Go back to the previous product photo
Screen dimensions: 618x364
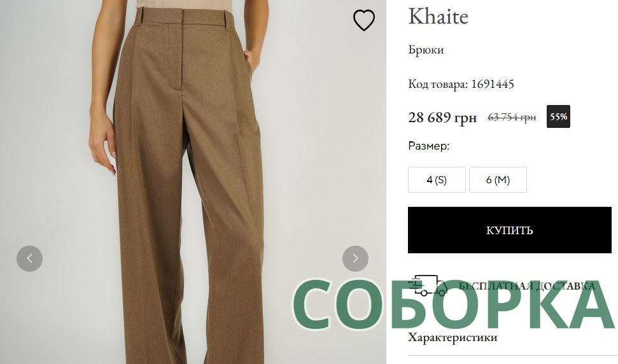(29, 258)
